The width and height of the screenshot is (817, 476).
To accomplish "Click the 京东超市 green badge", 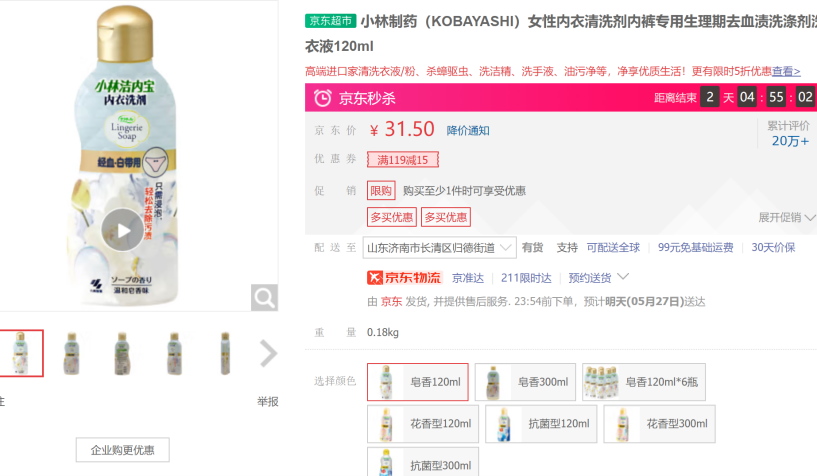I will pos(330,20).
